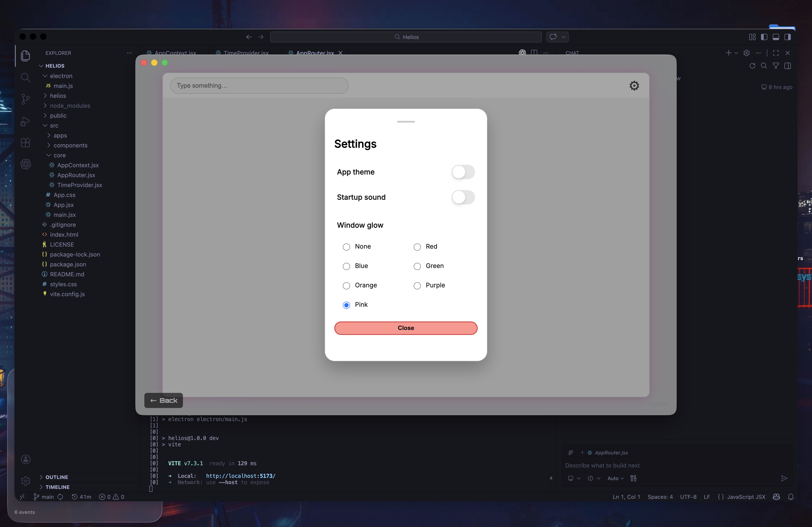The height and width of the screenshot is (527, 812).
Task: Expand the node_modules folder
Action: point(70,106)
